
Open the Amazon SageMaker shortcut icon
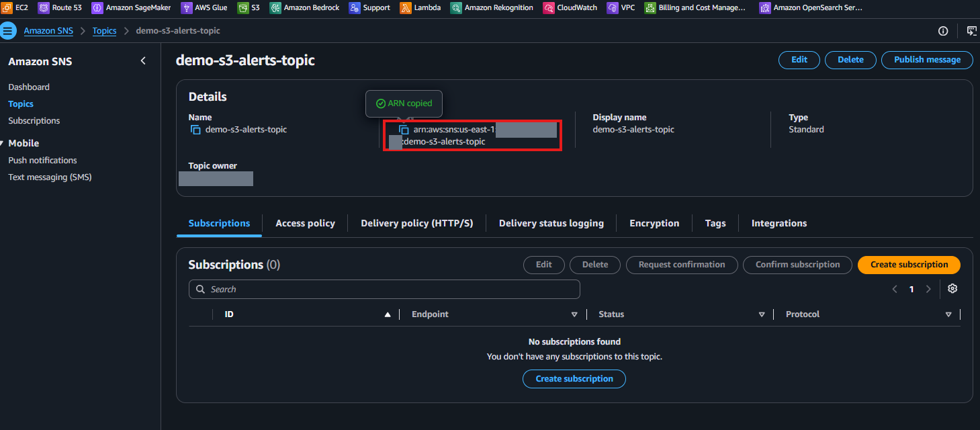97,7
